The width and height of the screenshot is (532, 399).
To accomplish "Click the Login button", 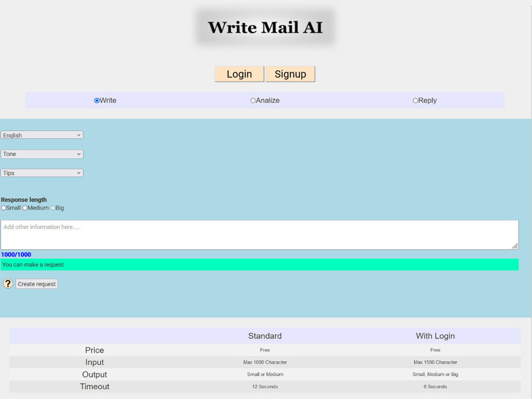I will 239,74.
